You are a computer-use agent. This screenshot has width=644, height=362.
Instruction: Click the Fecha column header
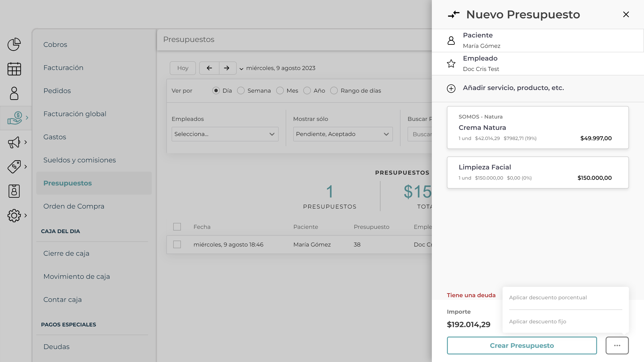point(202,227)
